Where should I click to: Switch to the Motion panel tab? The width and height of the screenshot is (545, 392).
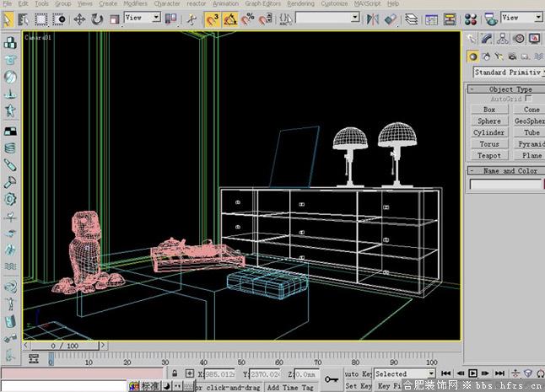tap(519, 39)
